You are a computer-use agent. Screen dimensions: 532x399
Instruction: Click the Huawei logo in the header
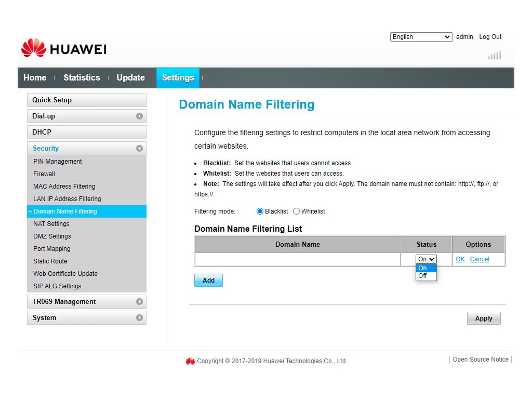pos(63,49)
